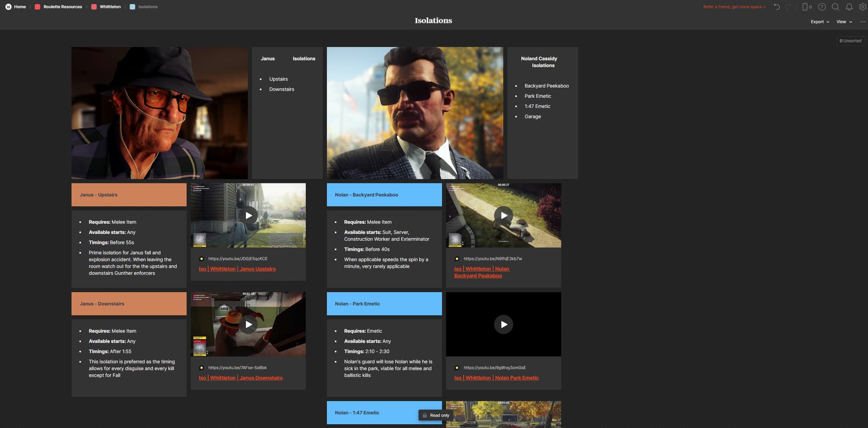
Task: Play the Janus Downstairs video
Action: coord(248,325)
